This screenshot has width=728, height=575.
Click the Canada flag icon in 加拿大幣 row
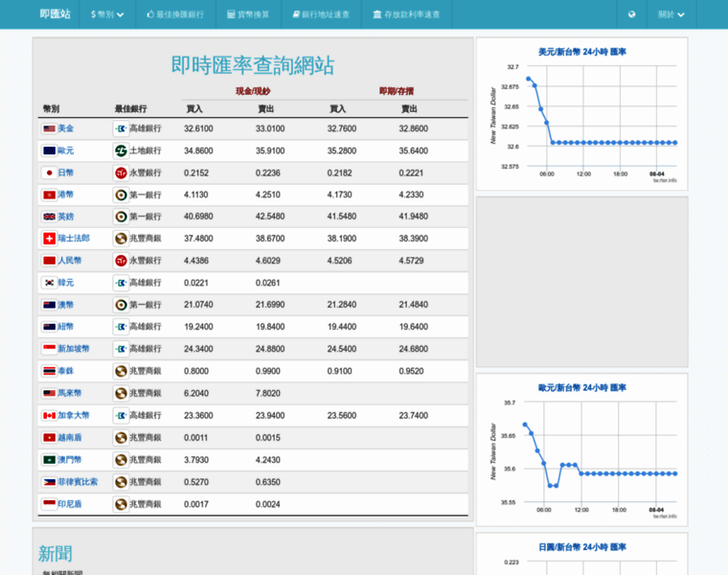point(49,415)
